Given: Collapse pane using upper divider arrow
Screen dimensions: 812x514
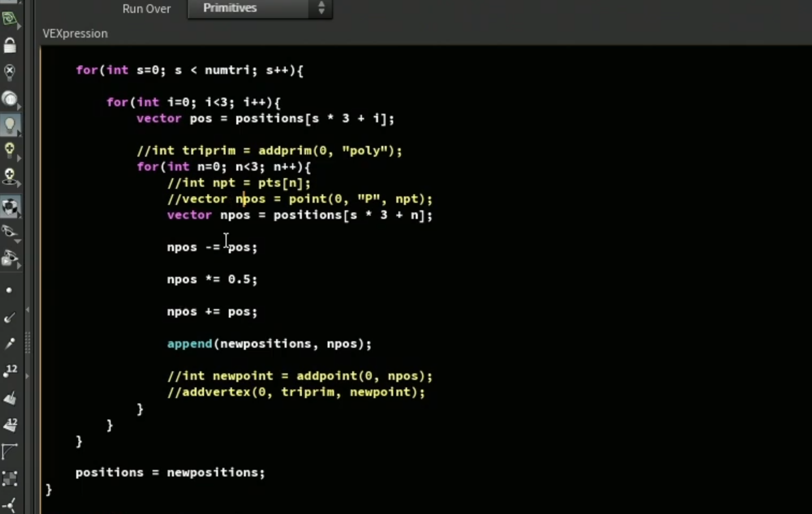Looking at the screenshot, I should coord(27,310).
